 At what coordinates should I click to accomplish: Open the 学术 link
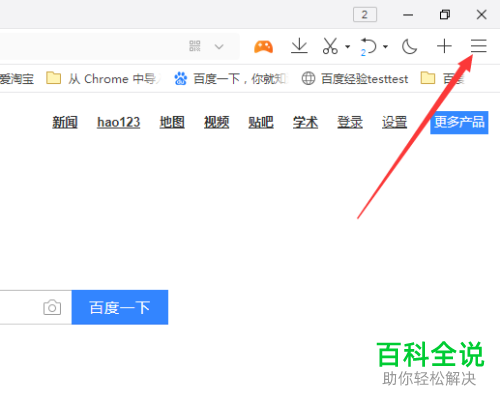pos(305,122)
